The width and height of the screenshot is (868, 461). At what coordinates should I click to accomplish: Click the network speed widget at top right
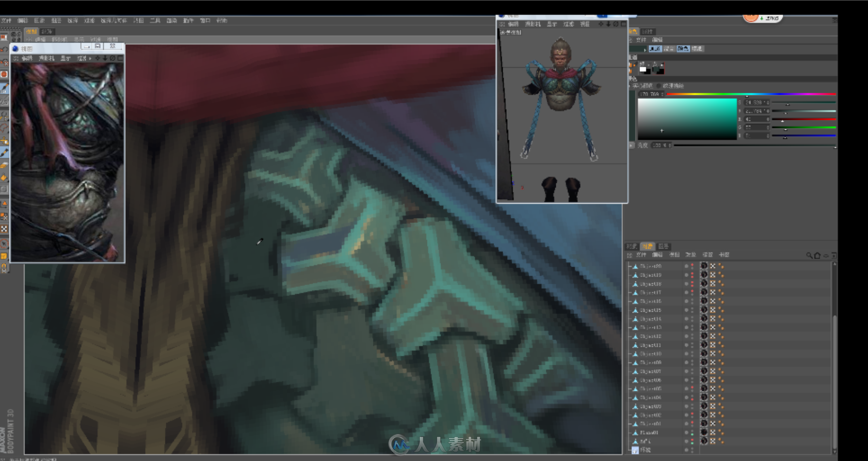[762, 18]
